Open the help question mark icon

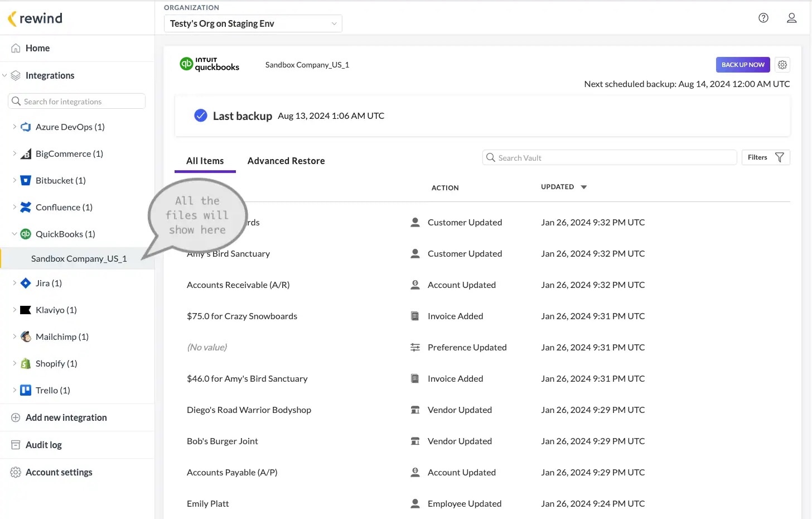click(x=763, y=18)
